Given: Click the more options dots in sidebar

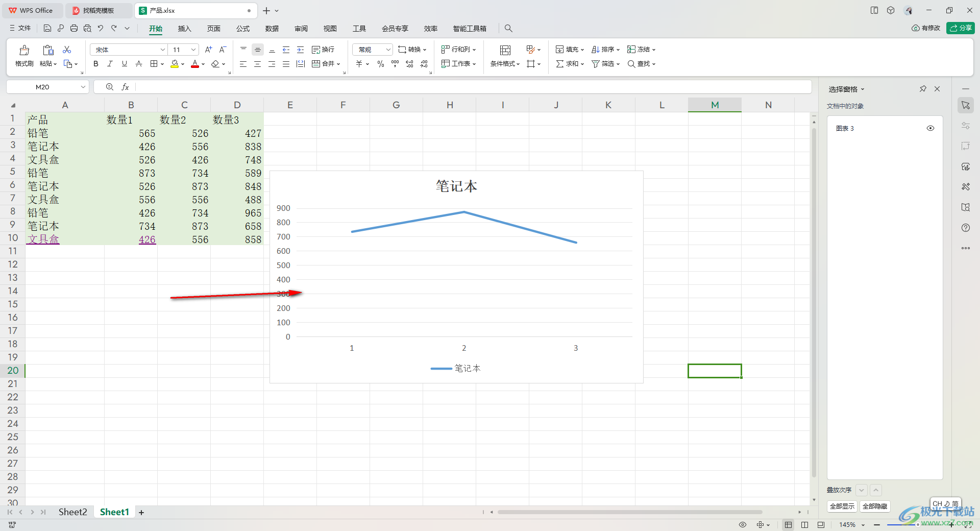Looking at the screenshot, I should [x=966, y=248].
